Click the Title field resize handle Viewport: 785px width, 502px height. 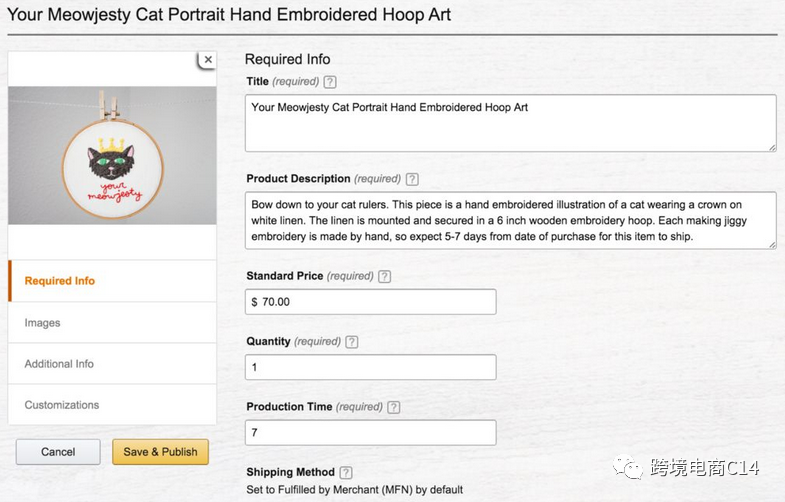pos(772,147)
